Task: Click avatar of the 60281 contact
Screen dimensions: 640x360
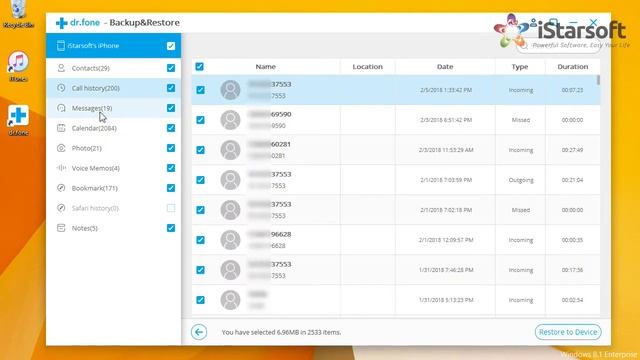Action: pos(230,150)
